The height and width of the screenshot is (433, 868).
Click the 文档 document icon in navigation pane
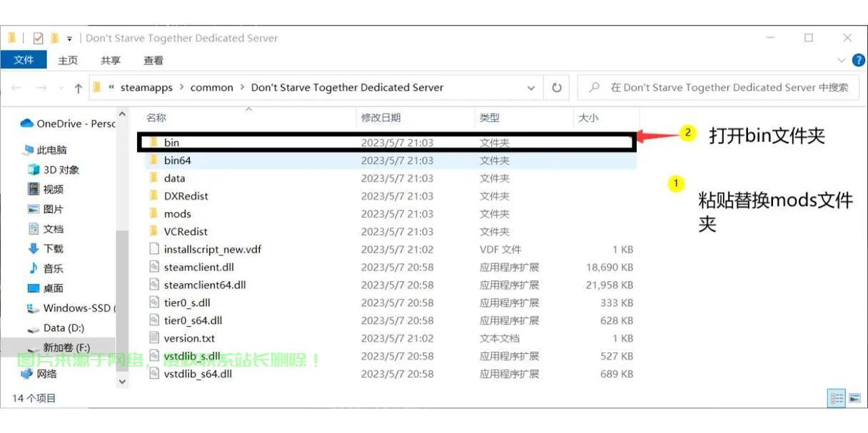point(33,229)
